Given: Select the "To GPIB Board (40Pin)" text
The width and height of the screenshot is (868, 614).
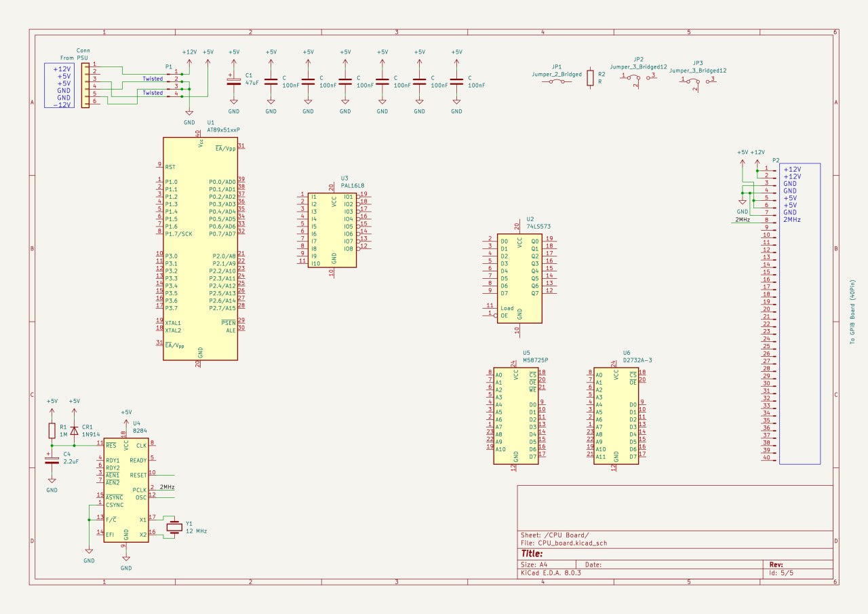Looking at the screenshot, I should pyautogui.click(x=852, y=312).
